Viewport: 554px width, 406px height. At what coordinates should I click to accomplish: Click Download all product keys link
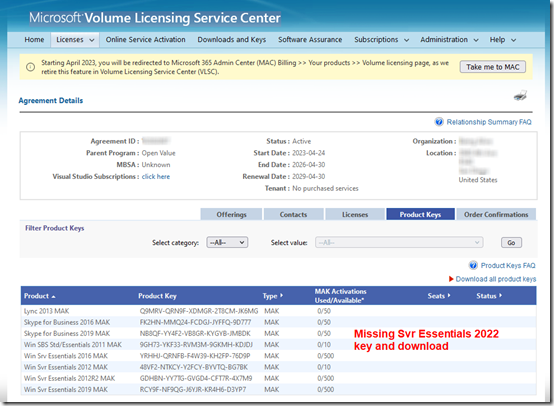(x=496, y=279)
